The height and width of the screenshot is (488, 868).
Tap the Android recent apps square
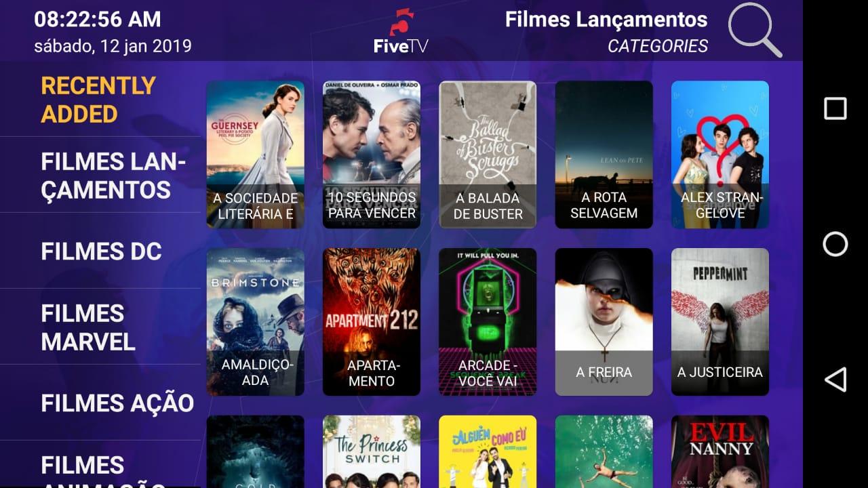pos(835,108)
